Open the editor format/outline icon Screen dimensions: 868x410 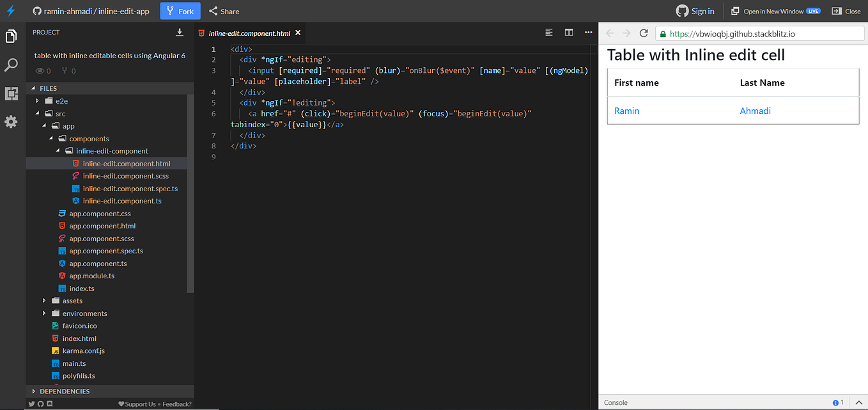[x=548, y=32]
